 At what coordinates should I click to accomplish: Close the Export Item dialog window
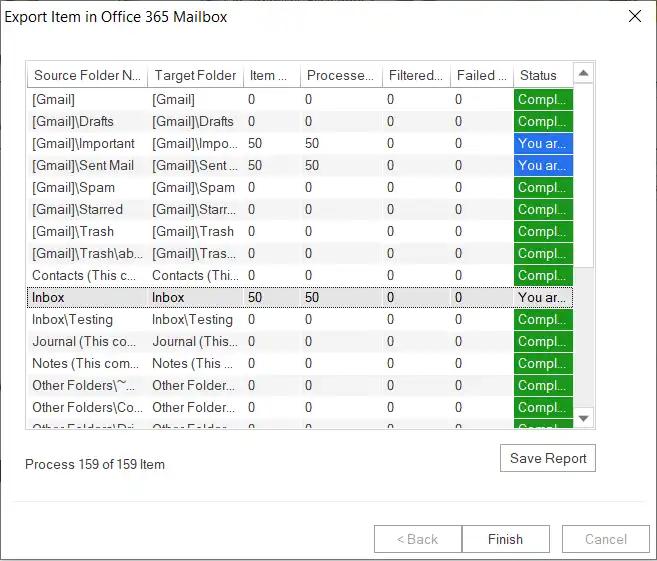click(x=635, y=16)
